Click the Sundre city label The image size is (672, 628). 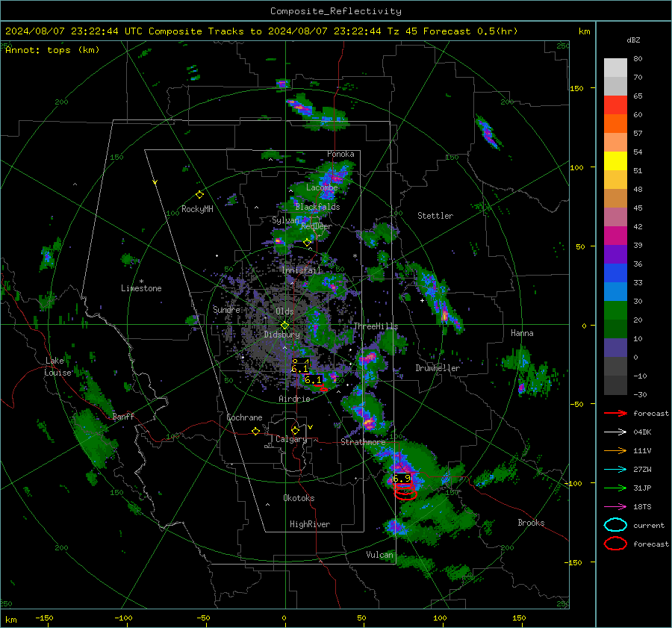pyautogui.click(x=227, y=309)
